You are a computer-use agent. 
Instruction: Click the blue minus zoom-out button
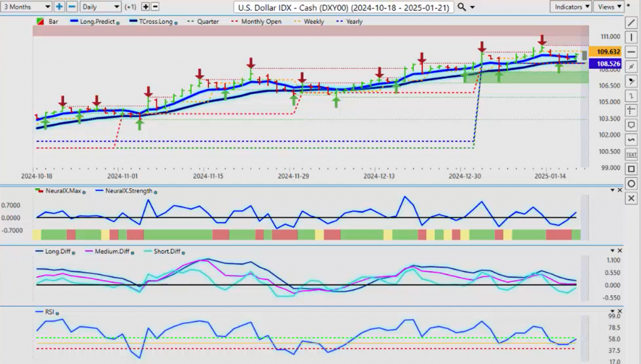coord(72,7)
